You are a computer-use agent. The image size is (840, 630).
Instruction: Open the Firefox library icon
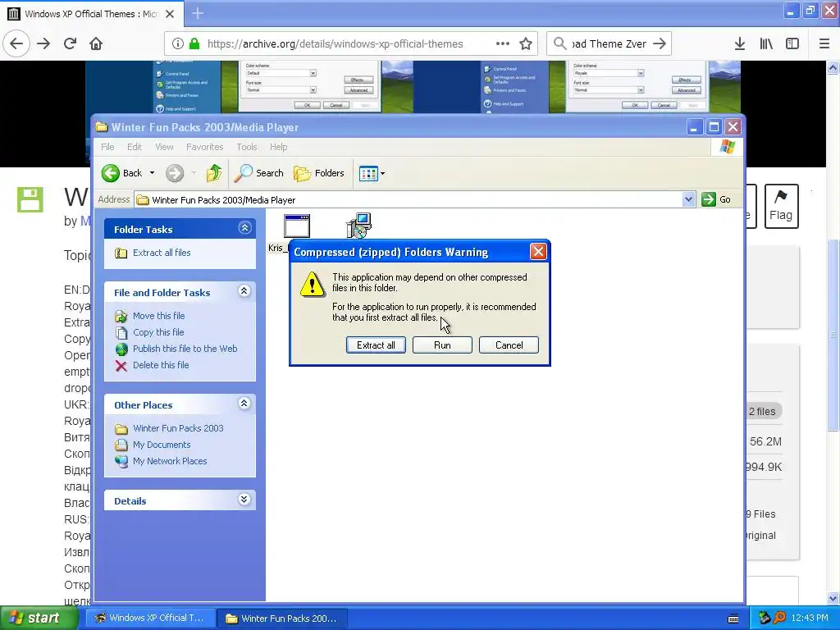(x=766, y=44)
